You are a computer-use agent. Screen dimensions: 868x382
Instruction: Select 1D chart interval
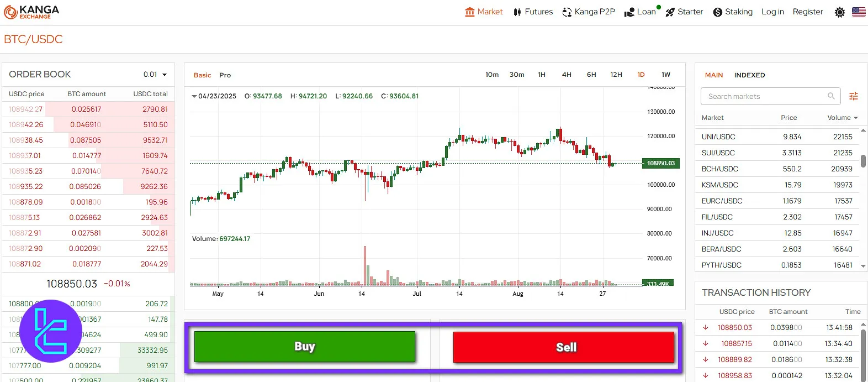click(x=641, y=75)
